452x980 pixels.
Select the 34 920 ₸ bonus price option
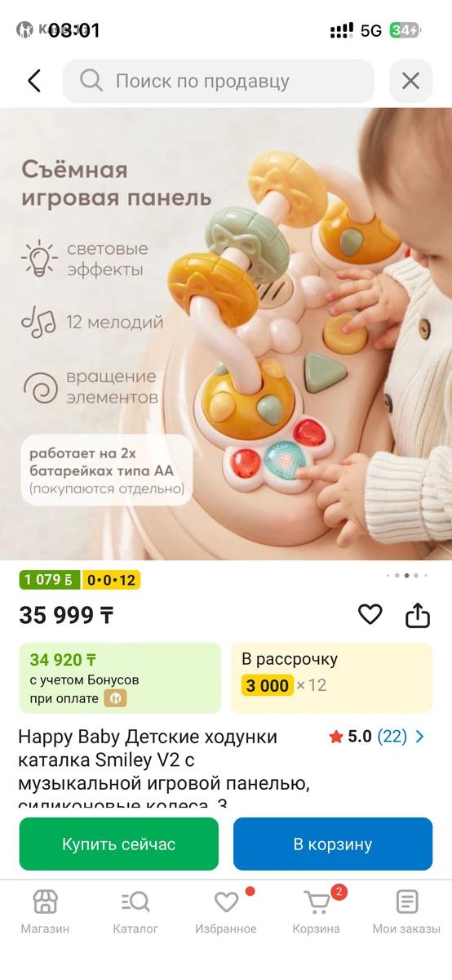tap(120, 678)
